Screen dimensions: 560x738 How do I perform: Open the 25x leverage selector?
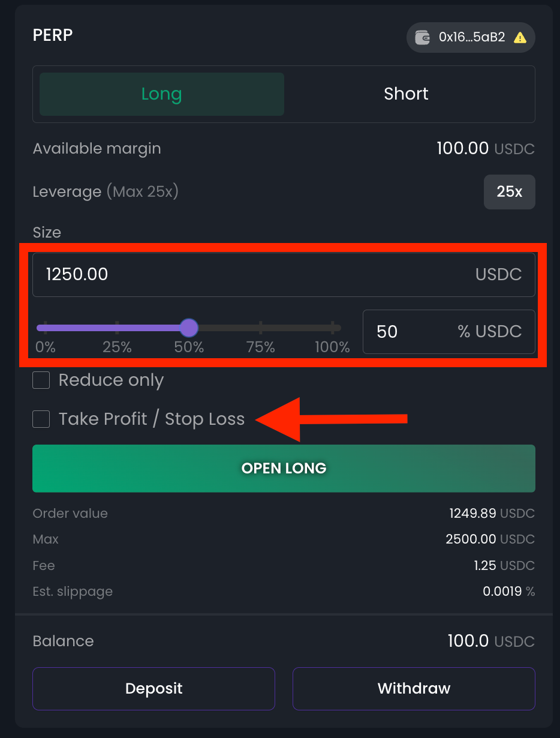(509, 192)
